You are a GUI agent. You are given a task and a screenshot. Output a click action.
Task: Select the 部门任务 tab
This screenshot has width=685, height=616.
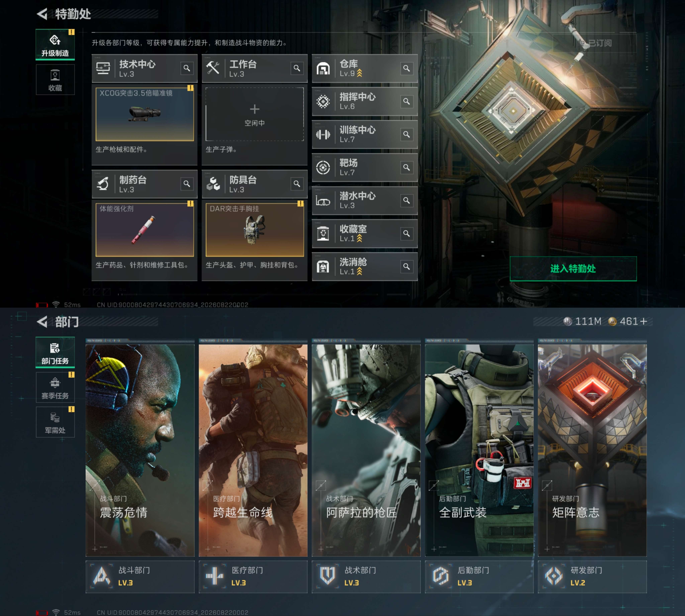point(55,352)
